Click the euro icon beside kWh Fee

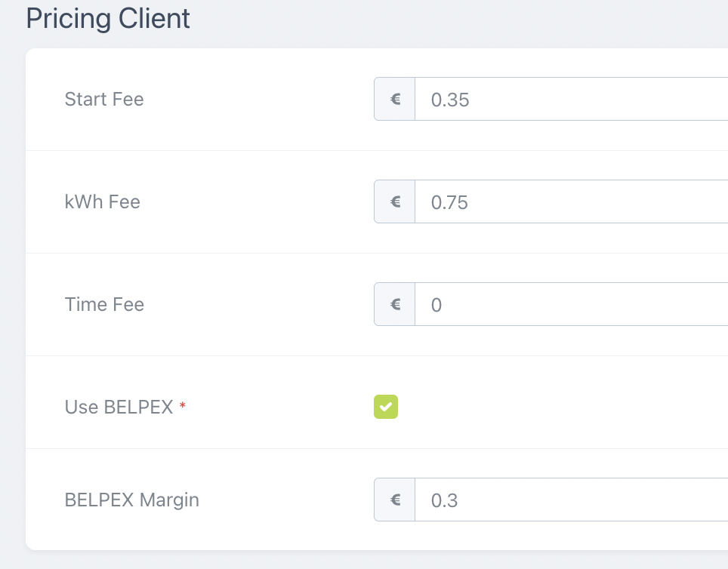point(395,201)
